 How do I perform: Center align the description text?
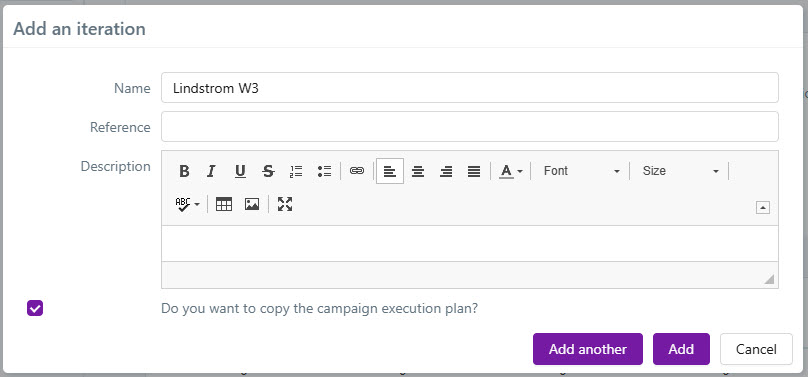click(x=418, y=171)
